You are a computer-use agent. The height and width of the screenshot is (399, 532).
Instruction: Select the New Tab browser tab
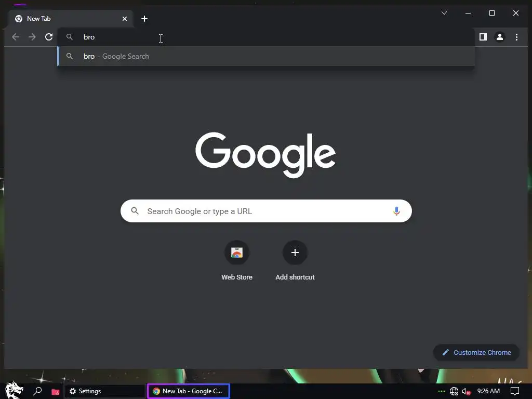70,19
